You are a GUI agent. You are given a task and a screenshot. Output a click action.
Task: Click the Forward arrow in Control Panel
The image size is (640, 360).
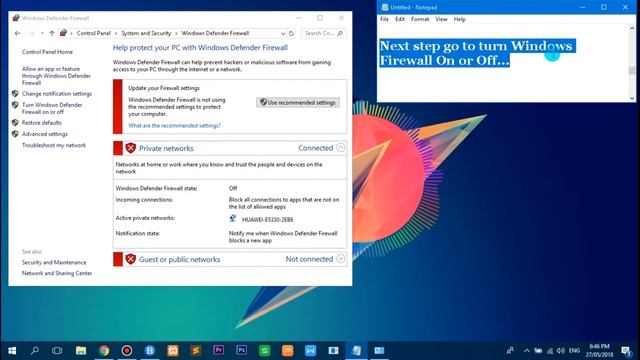pos(31,33)
